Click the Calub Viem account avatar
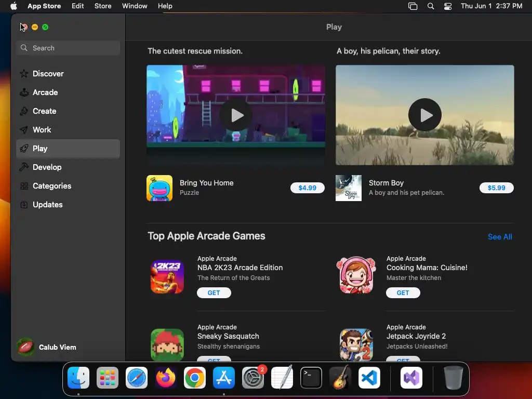 pyautogui.click(x=25, y=347)
